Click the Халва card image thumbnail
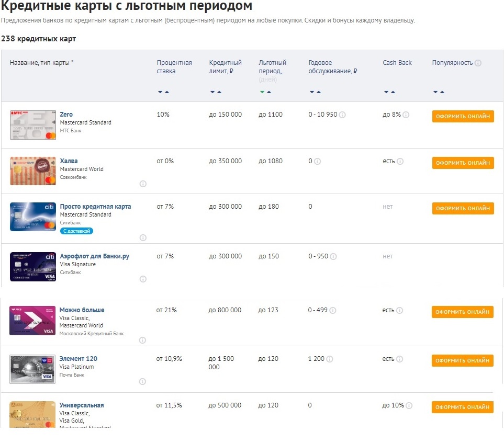This screenshot has width=504, height=443. point(32,171)
